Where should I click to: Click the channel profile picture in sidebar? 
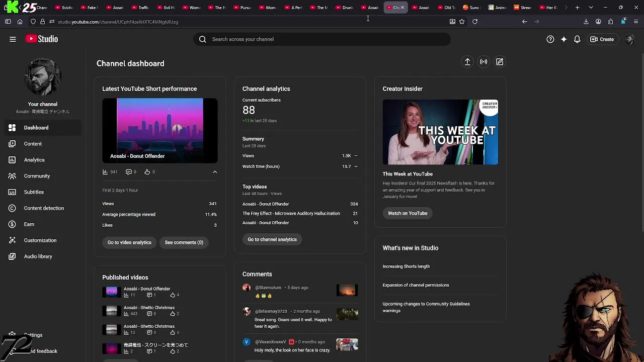click(43, 77)
